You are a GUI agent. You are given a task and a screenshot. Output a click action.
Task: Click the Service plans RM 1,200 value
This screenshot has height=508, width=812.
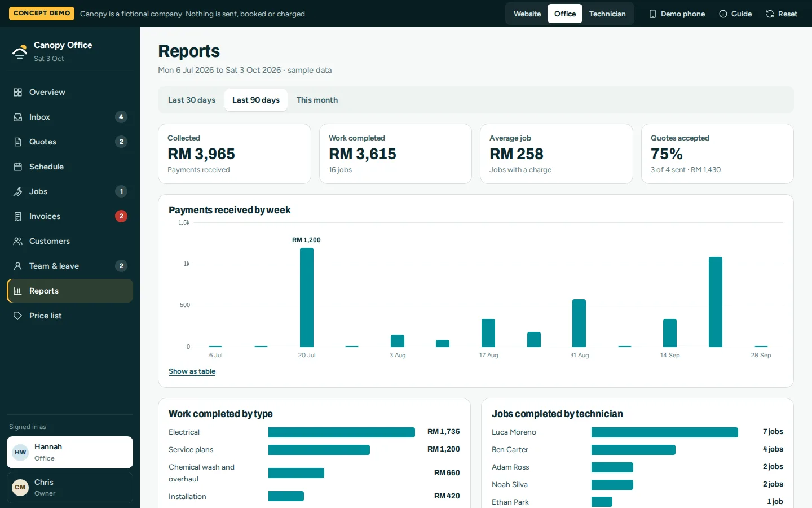[x=444, y=449]
